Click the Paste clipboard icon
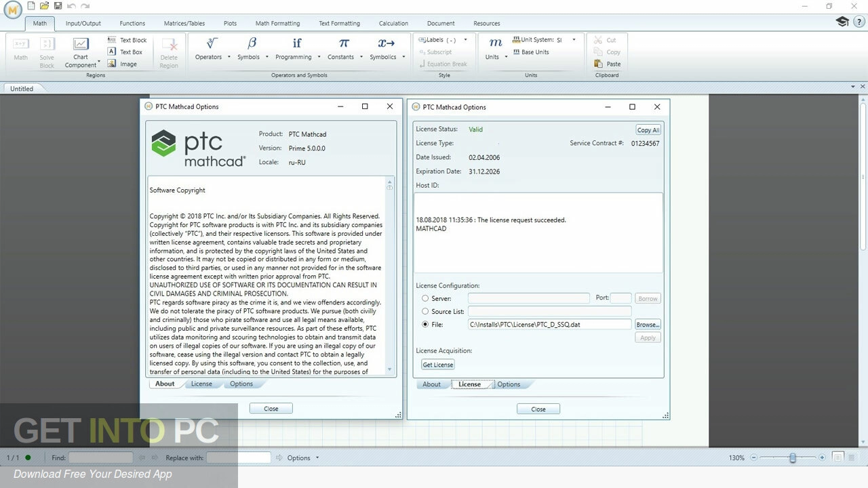Viewport: 868px width, 488px height. click(597, 64)
